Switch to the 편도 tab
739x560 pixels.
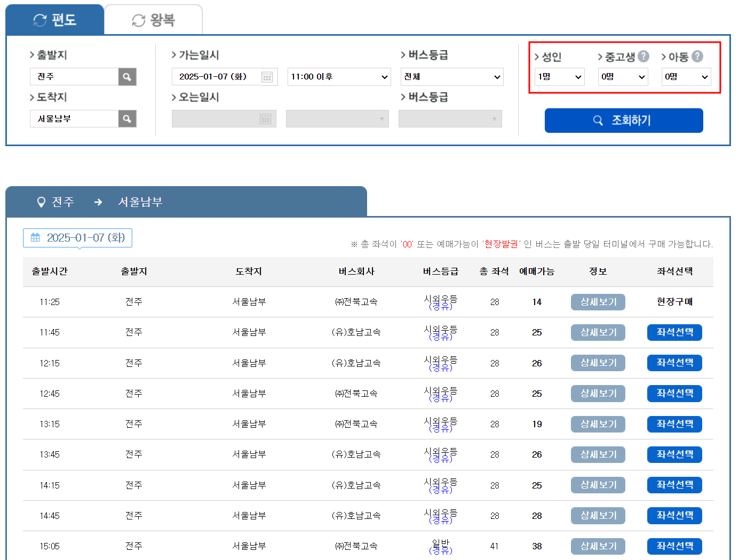coord(55,20)
